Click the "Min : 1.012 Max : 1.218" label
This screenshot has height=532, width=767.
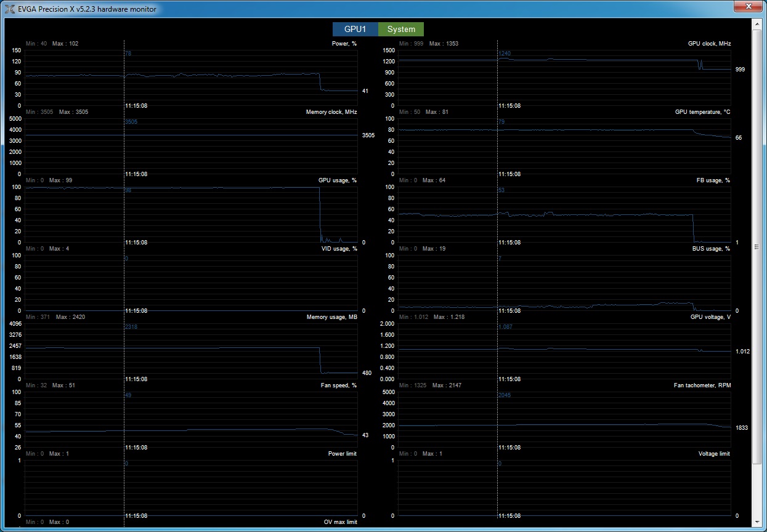[x=432, y=317]
